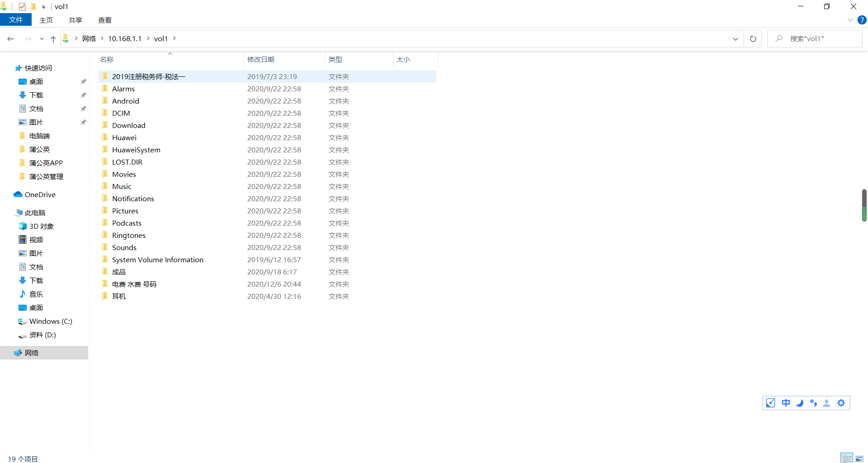Open the recent locations dropdown arrow
Screen dimensions: 868x463
[42, 39]
